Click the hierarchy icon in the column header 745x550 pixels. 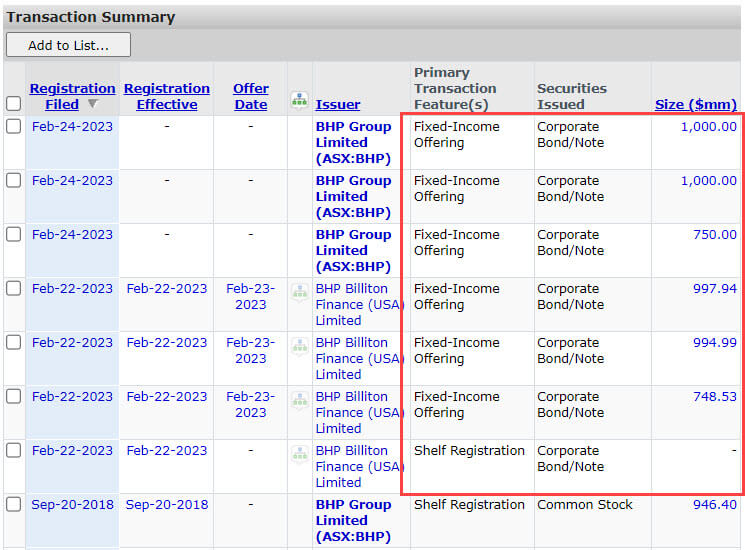tap(299, 100)
